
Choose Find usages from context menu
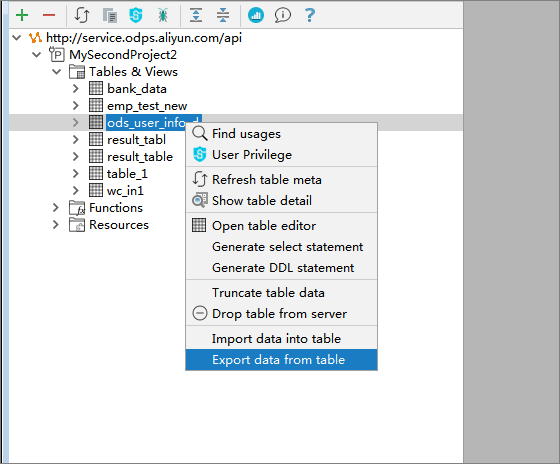281,134
